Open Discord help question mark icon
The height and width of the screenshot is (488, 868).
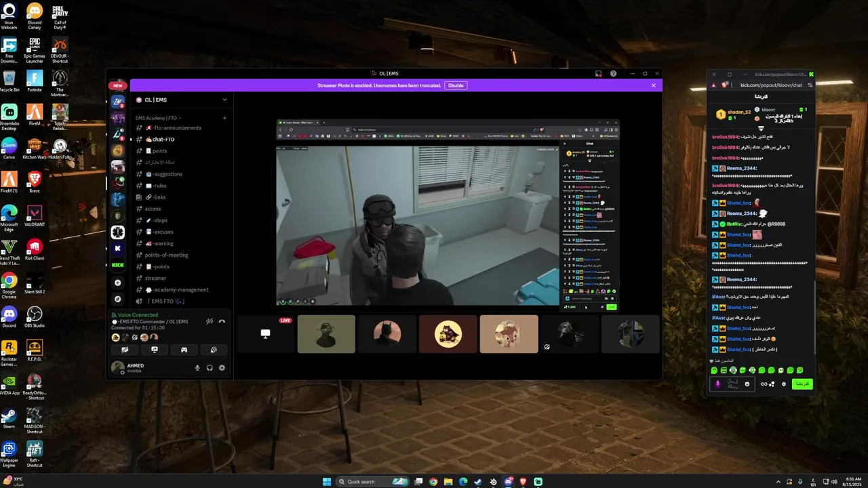613,73
